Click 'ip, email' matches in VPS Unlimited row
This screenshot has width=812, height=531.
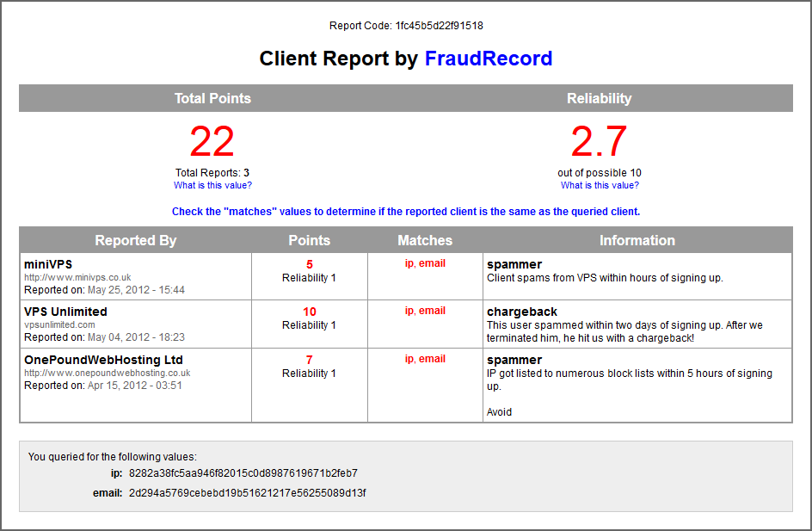point(425,311)
